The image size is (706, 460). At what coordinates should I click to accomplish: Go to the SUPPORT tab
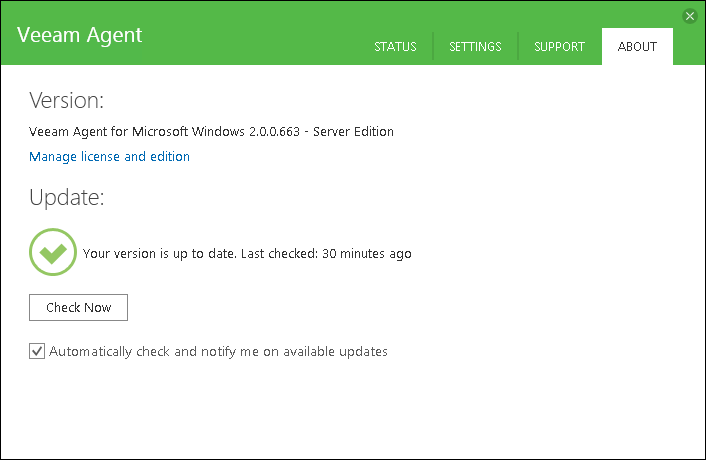click(559, 47)
